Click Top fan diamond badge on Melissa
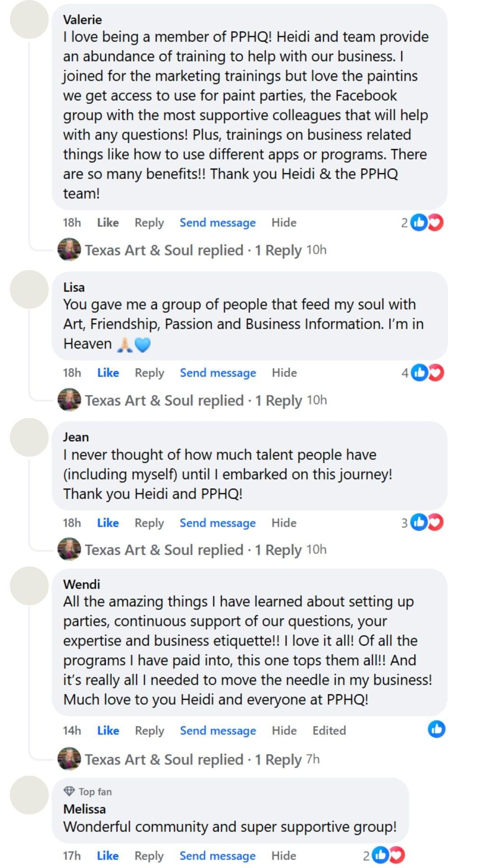Image resolution: width=488 pixels, height=868 pixels. 69,791
